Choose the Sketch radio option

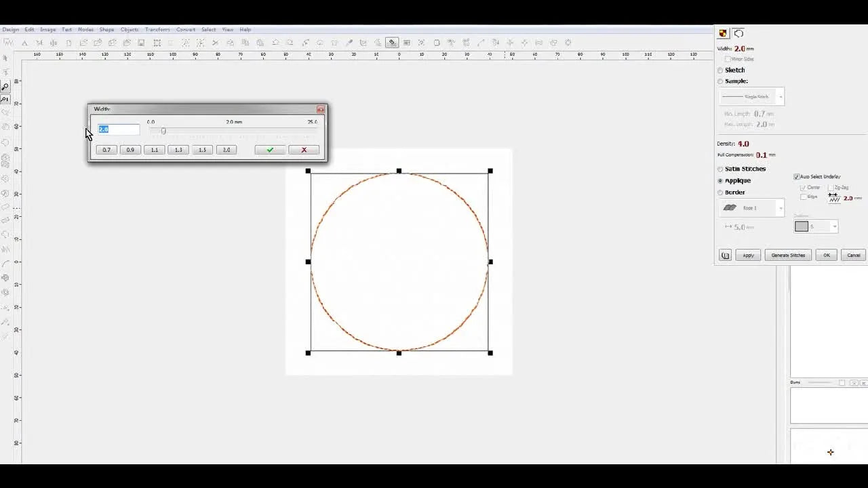tap(720, 70)
